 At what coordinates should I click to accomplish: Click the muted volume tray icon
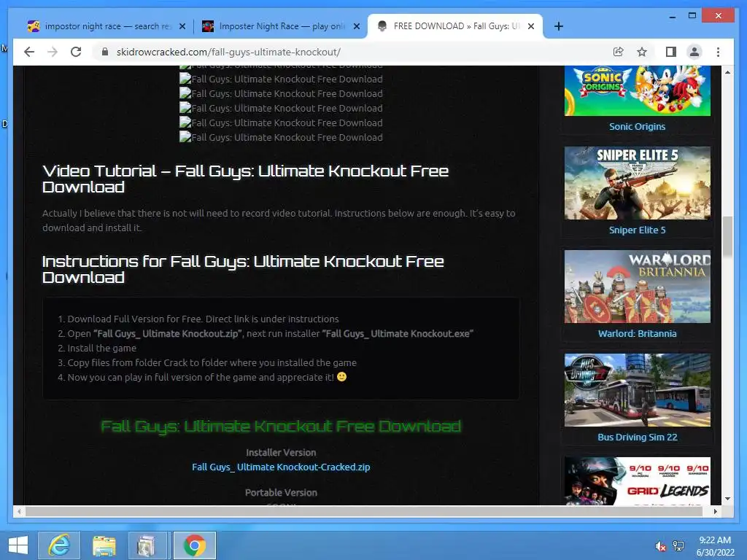coord(661,546)
